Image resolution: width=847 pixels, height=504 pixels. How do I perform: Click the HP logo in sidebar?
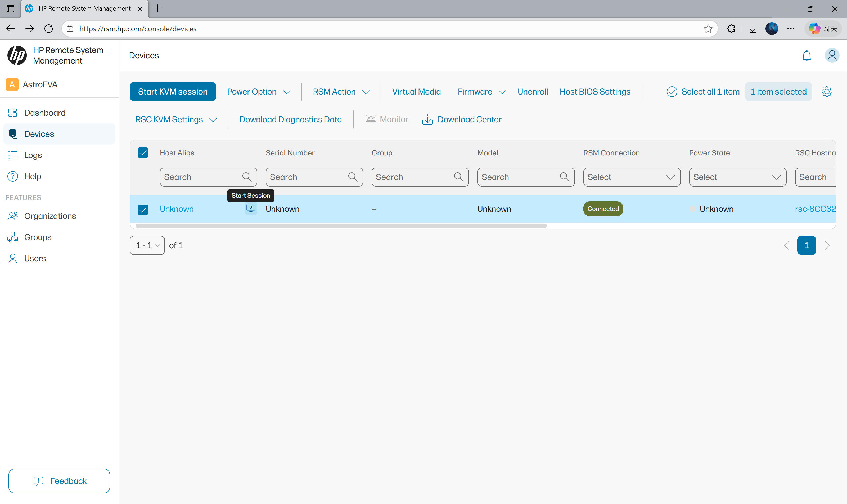point(17,55)
